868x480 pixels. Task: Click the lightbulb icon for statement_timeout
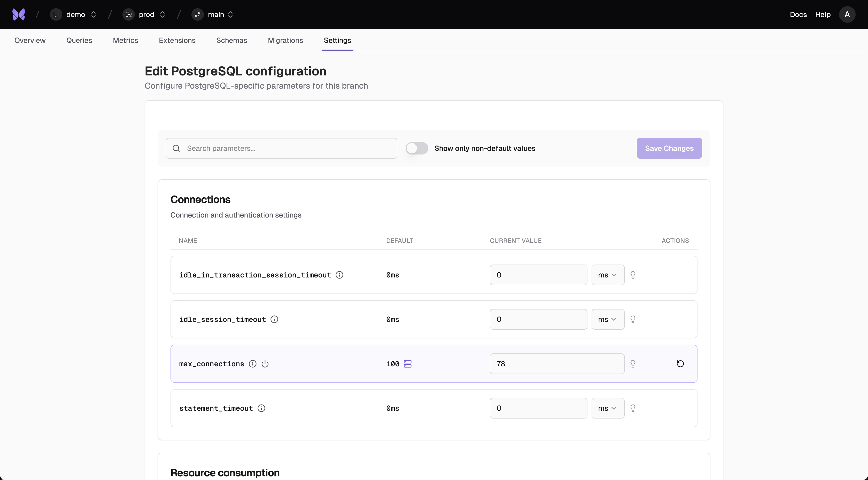tap(633, 408)
